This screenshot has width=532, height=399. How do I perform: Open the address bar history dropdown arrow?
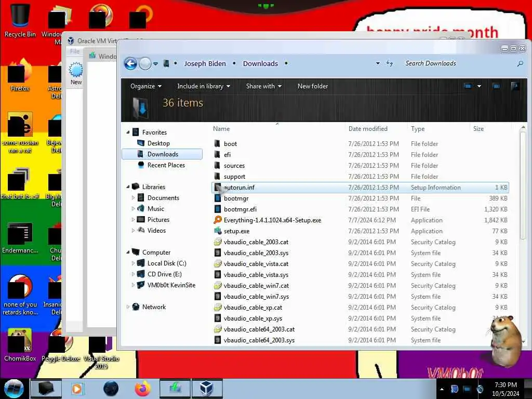(x=378, y=63)
